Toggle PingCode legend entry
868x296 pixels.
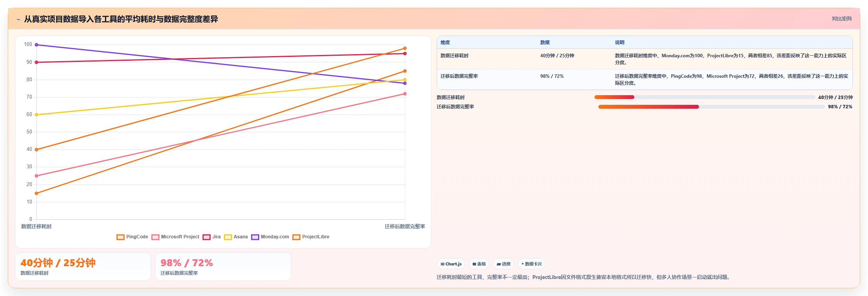(x=132, y=237)
